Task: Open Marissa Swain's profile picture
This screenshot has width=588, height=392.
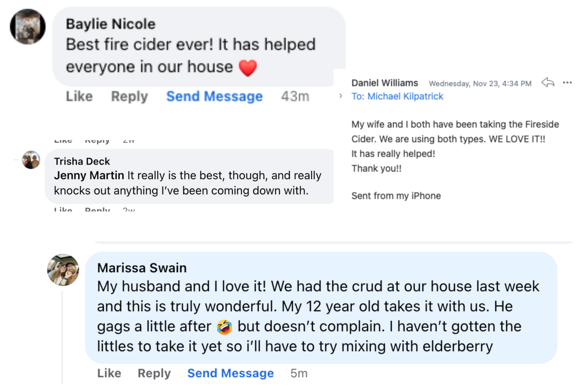Action: pyautogui.click(x=63, y=270)
